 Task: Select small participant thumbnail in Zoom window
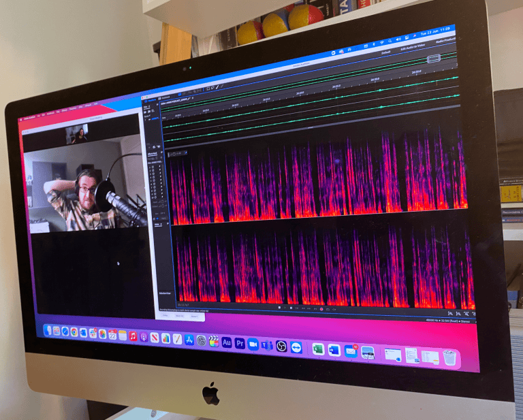pos(77,133)
